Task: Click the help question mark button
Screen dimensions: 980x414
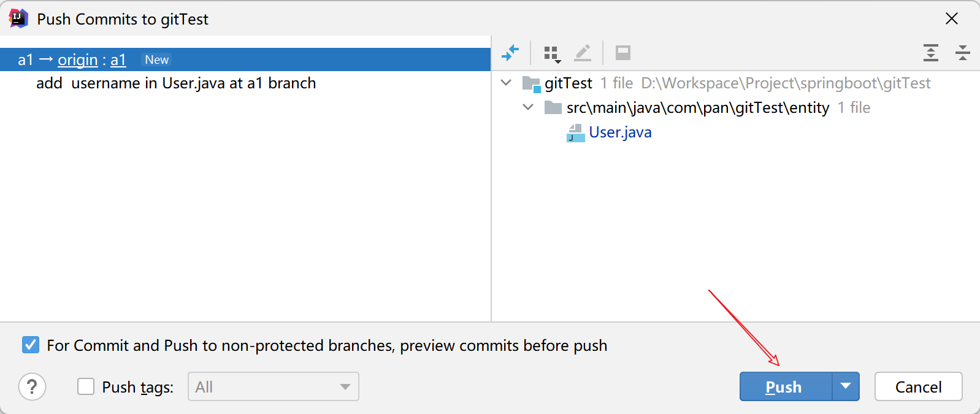Action: coord(33,387)
